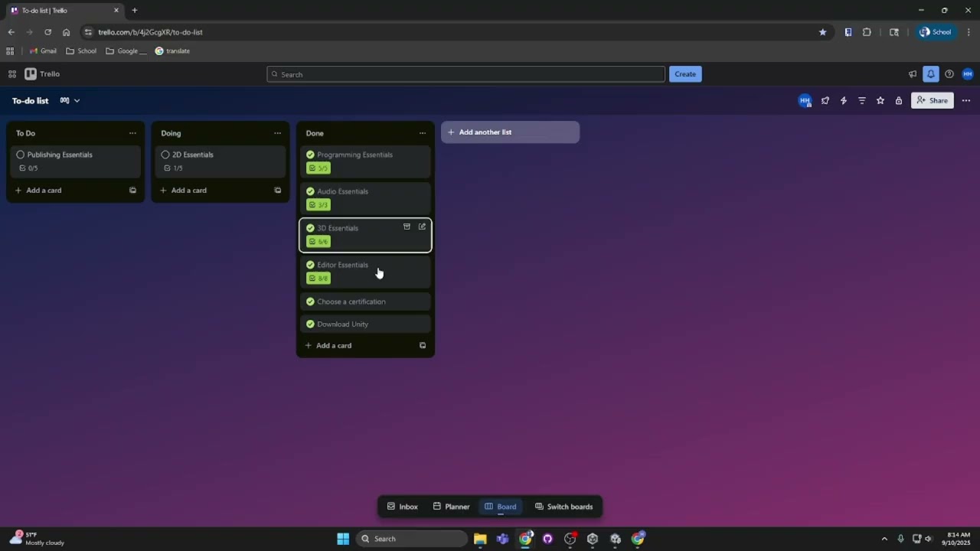Create card from template in Done list
The width and height of the screenshot is (980, 551).
pos(423,345)
